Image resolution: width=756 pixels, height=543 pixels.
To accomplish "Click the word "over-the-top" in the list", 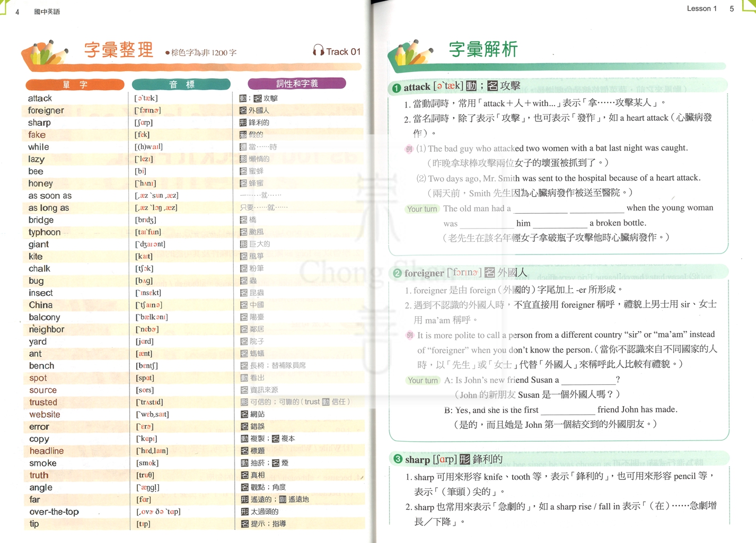I will 54,512.
